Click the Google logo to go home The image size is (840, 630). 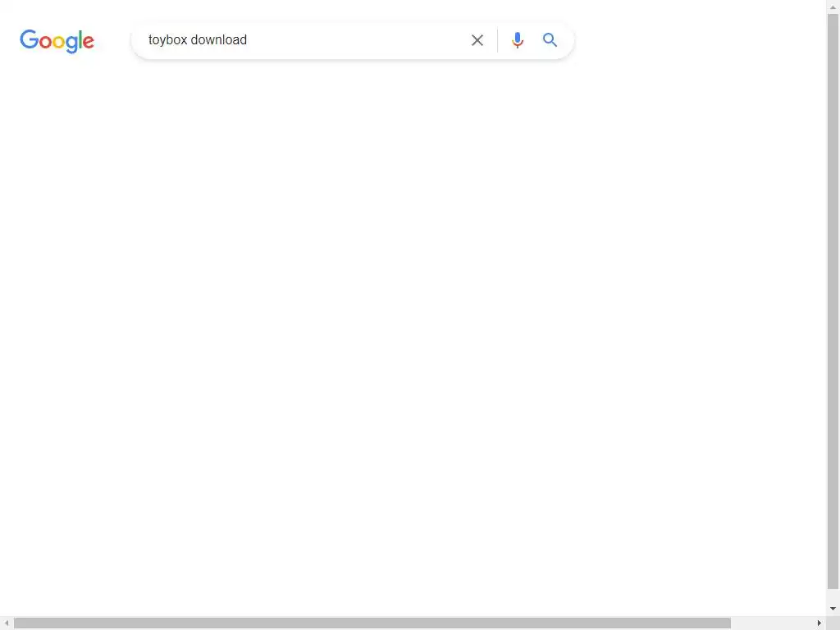coord(57,41)
